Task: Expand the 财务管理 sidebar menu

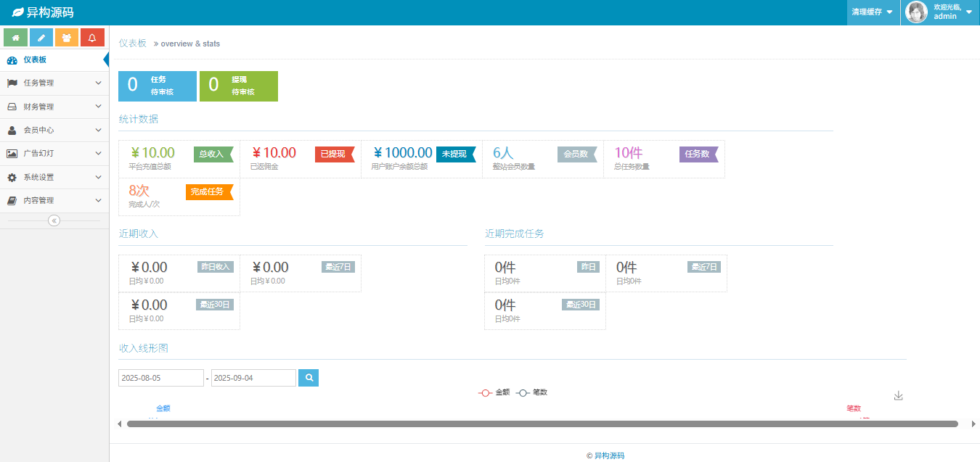Action: [54, 107]
